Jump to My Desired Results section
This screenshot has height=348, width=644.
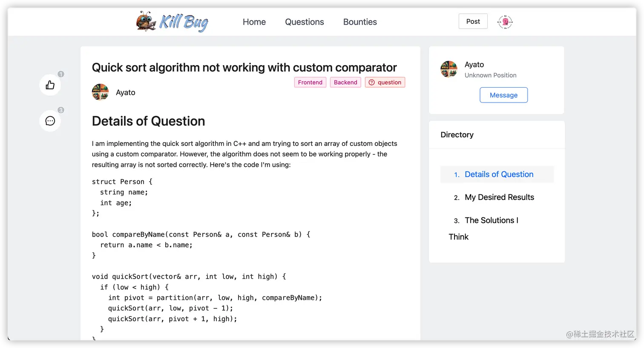[x=499, y=197]
